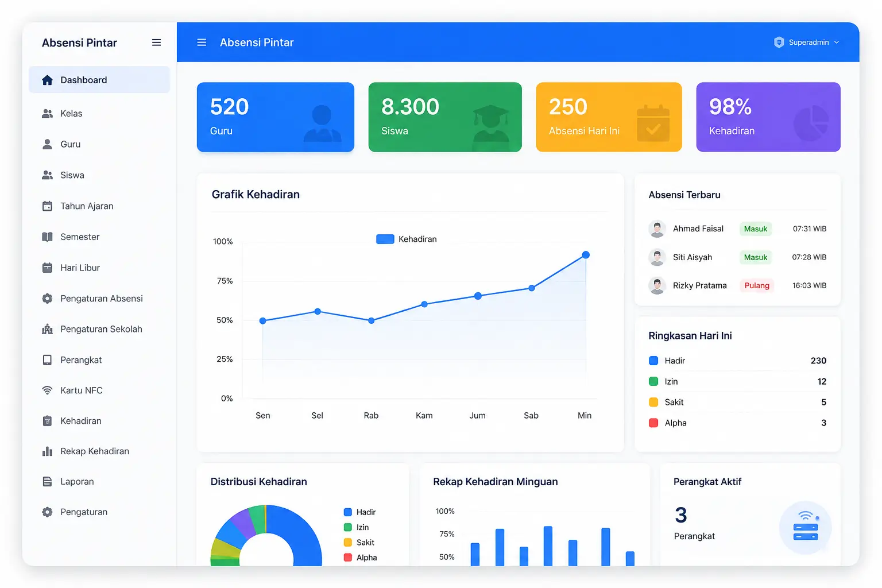
Task: Go to the Dashboard menu item
Action: tap(99, 80)
